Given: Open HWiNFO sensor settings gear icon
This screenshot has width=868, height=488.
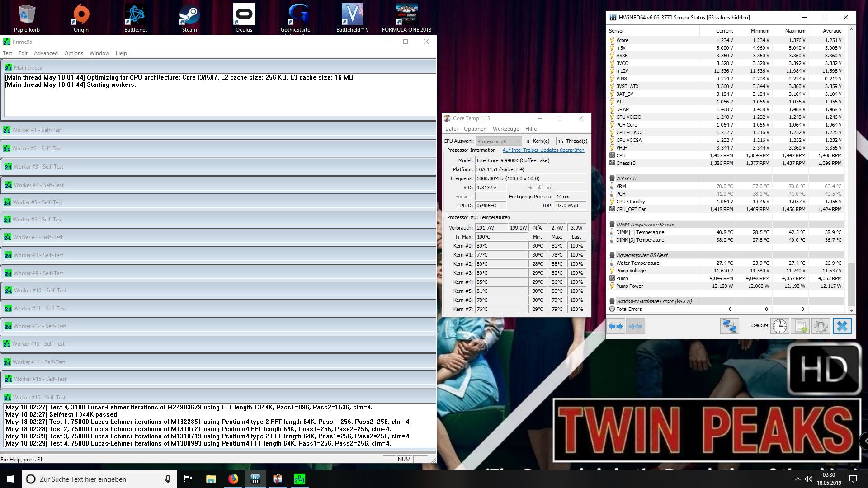Looking at the screenshot, I should [821, 326].
